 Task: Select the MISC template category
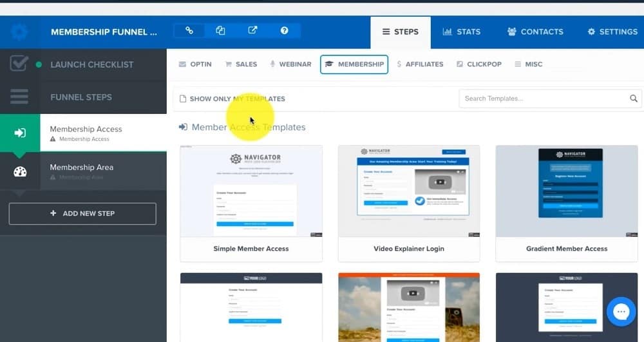529,64
